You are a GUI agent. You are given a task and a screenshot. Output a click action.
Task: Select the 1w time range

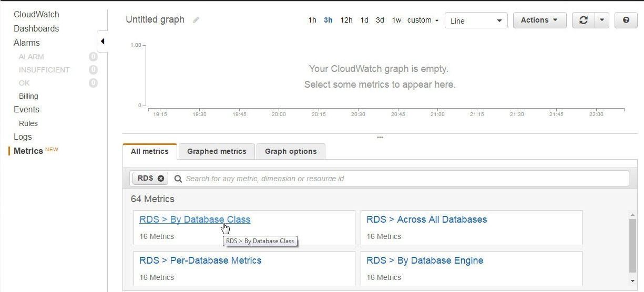[396, 20]
